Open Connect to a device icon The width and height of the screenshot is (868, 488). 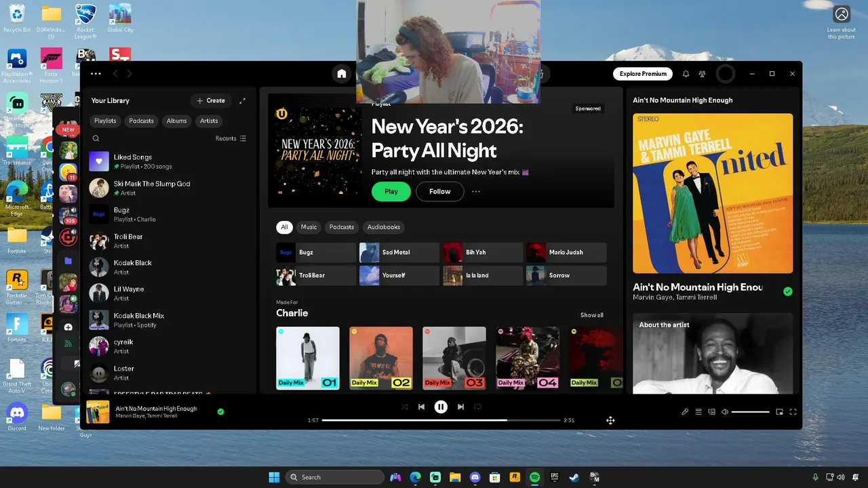[x=712, y=411]
